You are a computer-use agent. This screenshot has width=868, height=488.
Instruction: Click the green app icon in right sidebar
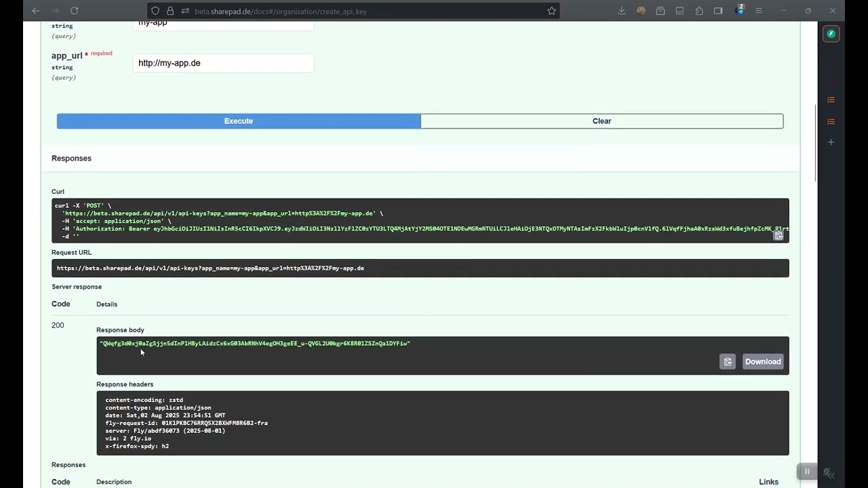(831, 34)
